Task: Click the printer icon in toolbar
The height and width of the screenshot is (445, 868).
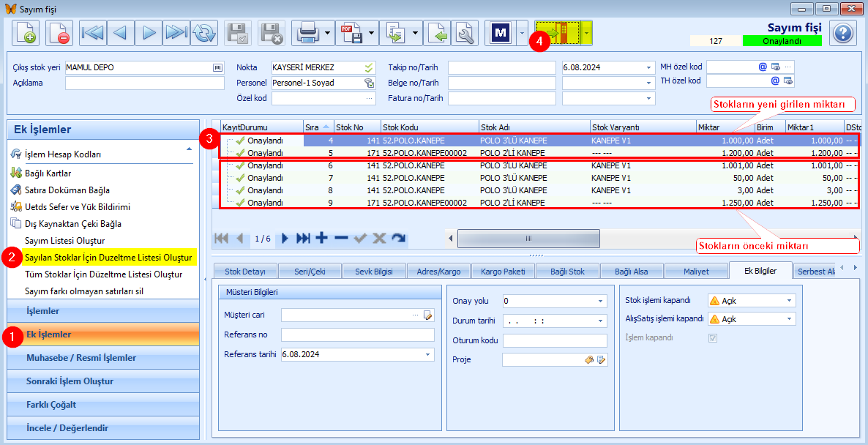Action: coord(307,33)
